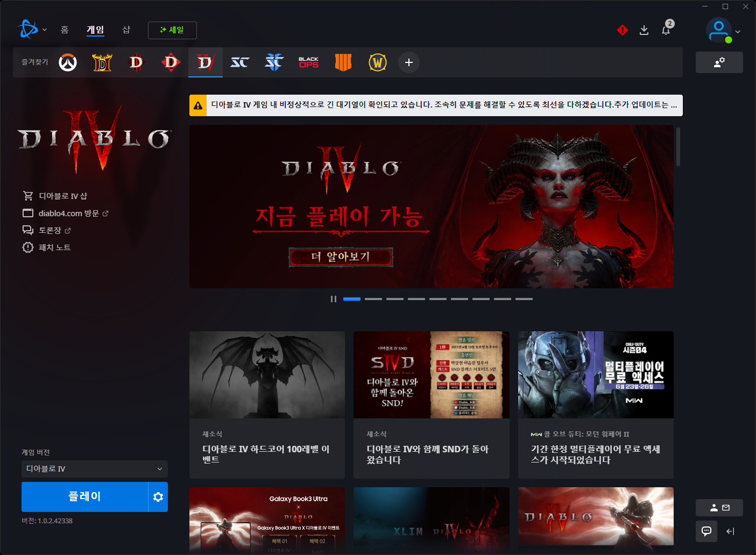Open the chat bubble icon
The width and height of the screenshot is (756, 555).
[x=706, y=531]
